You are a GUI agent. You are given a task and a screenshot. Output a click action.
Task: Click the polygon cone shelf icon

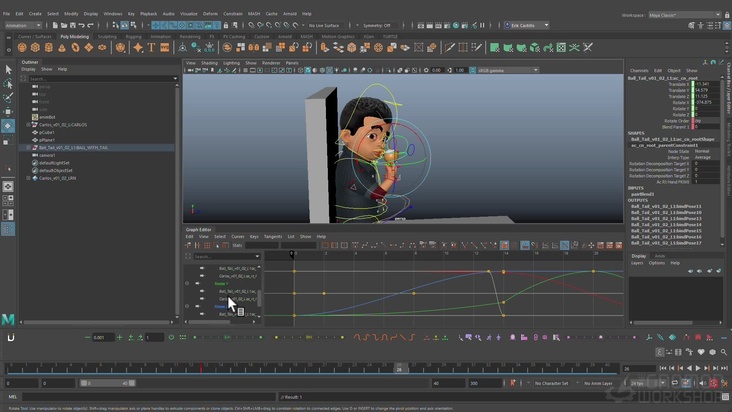coord(62,47)
